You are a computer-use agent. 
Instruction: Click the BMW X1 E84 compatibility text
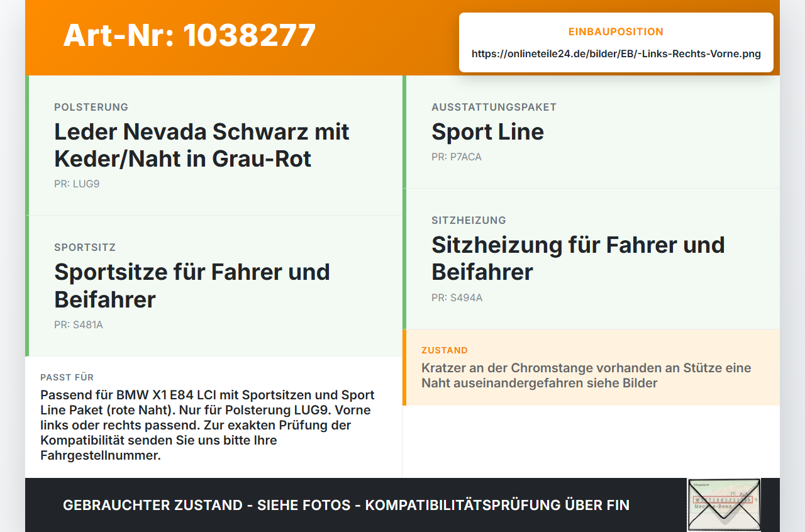pos(208,425)
